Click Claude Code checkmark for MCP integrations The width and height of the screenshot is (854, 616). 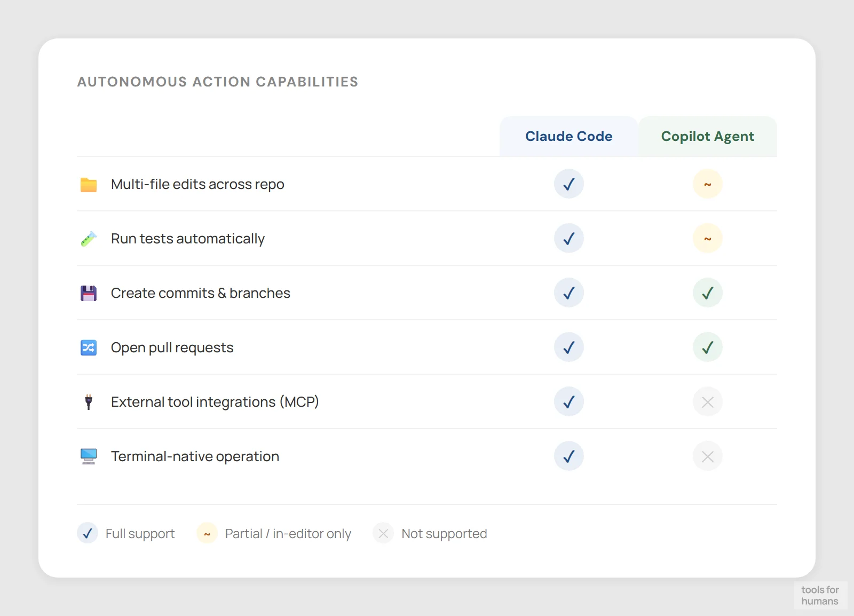pos(568,402)
